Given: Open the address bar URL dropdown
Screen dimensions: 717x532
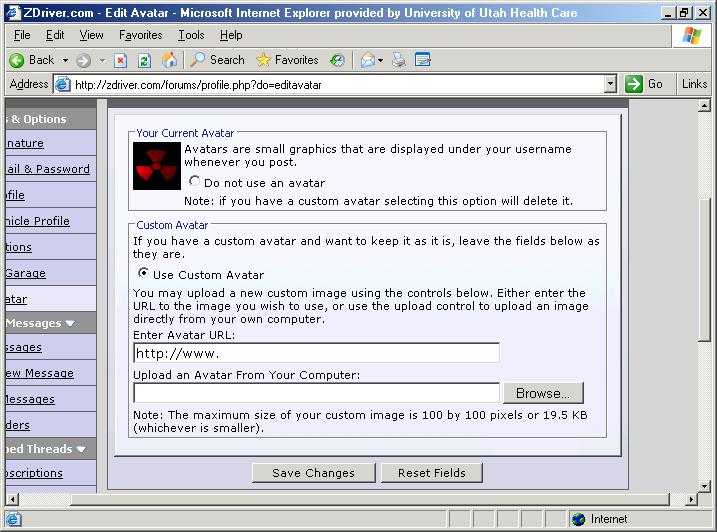Looking at the screenshot, I should coord(610,85).
